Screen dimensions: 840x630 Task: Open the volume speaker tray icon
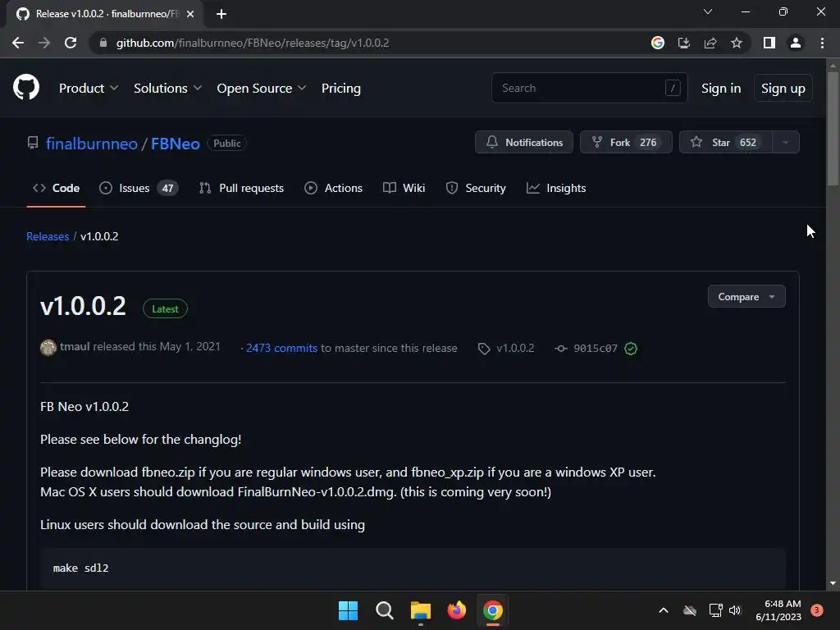click(735, 610)
